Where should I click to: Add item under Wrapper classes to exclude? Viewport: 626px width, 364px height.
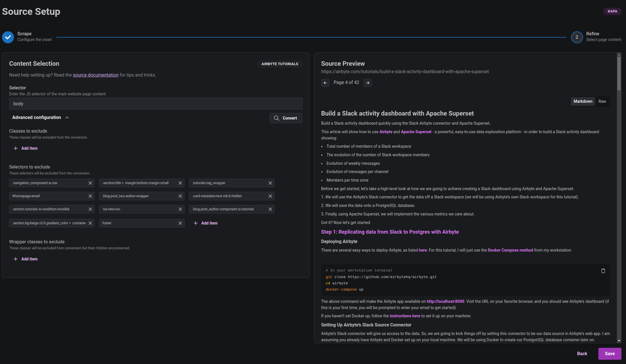[26, 259]
